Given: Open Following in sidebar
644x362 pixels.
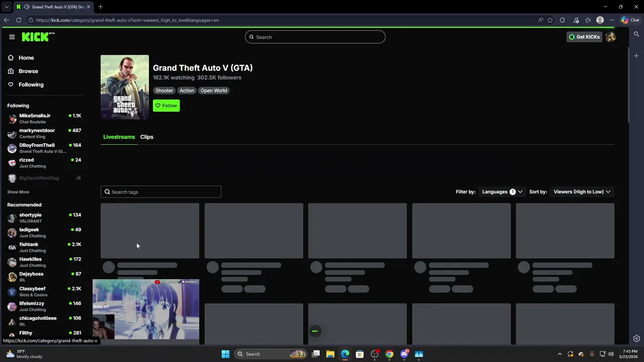Looking at the screenshot, I should point(31,84).
